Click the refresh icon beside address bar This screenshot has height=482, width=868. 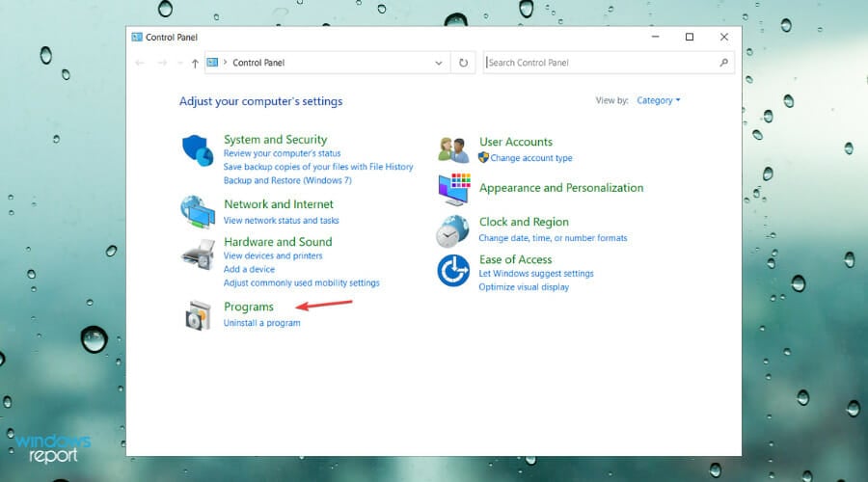pos(463,63)
